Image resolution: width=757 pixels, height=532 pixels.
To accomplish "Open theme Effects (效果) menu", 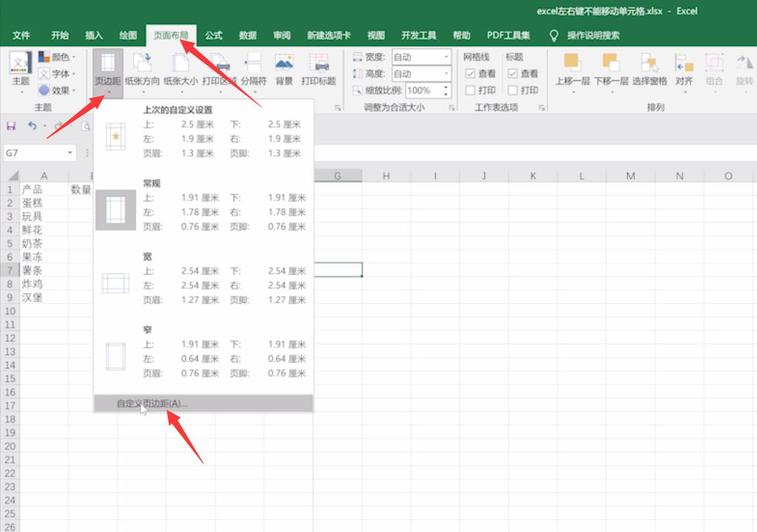I will click(x=57, y=90).
